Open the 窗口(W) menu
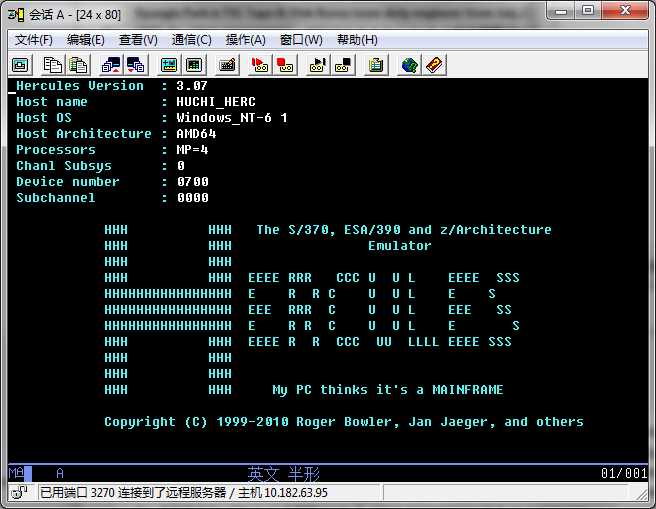Screen dimensions: 656x509 pos(301,40)
